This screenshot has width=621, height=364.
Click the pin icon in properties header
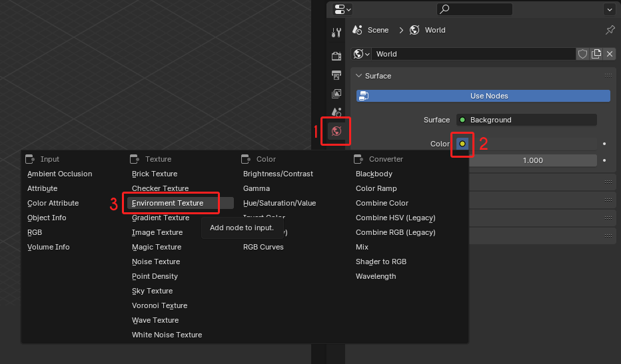[610, 30]
